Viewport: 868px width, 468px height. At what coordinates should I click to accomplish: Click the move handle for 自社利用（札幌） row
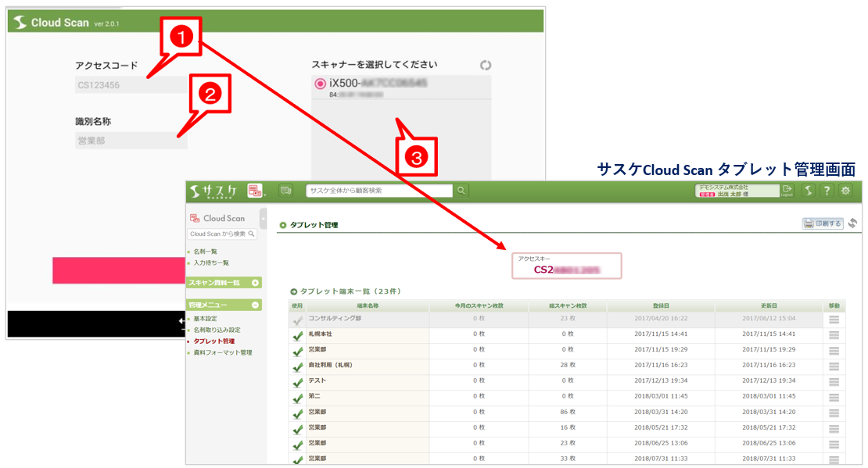click(x=834, y=366)
